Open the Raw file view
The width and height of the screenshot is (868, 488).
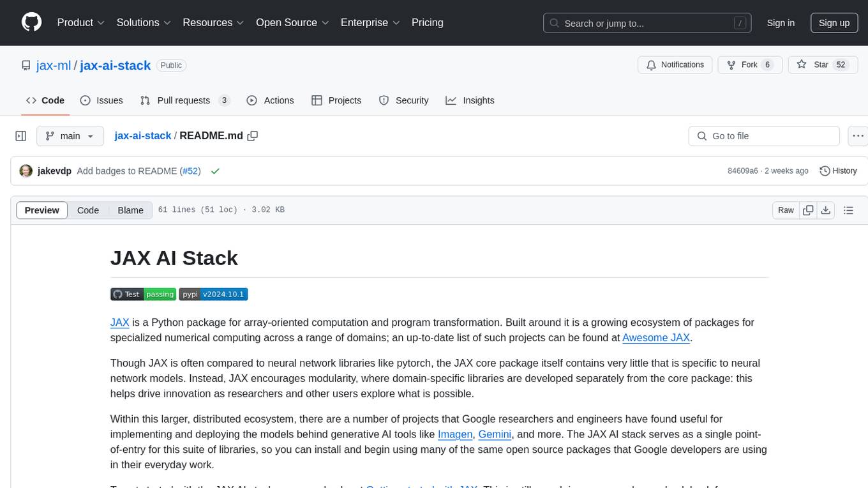coord(786,210)
